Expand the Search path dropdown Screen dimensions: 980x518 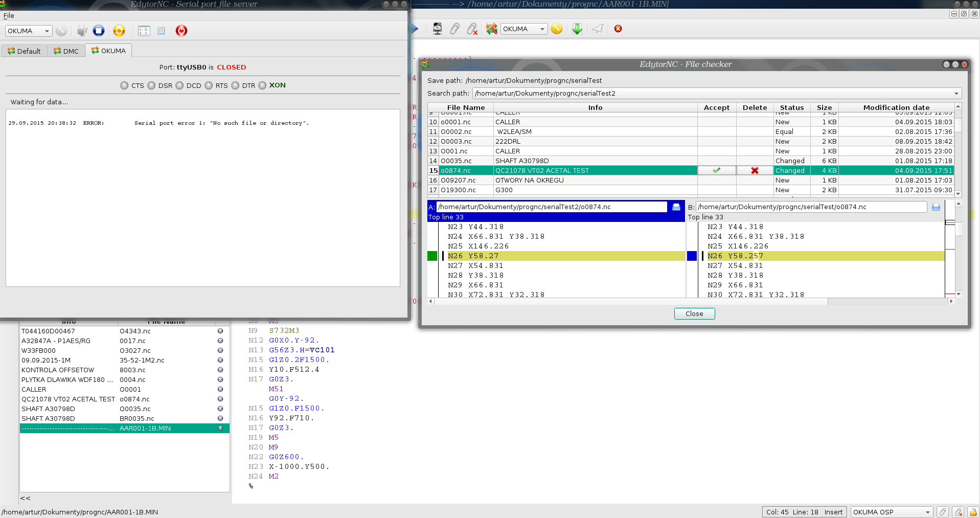point(956,94)
